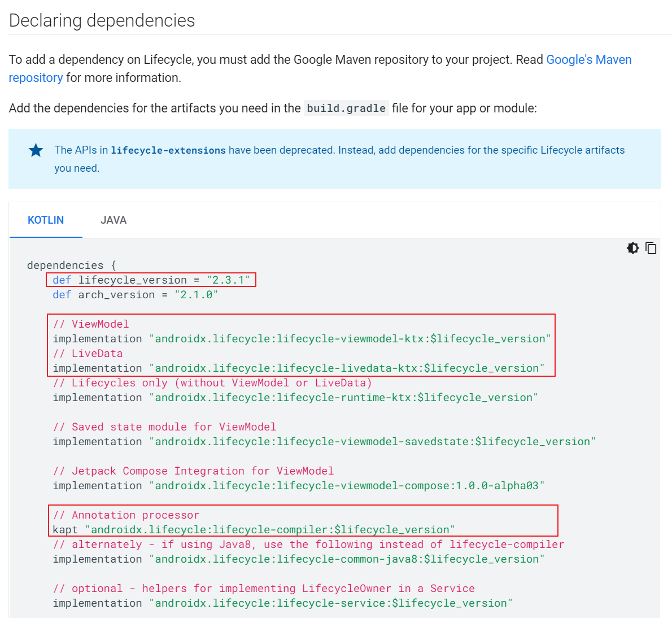Click the lifecycle-viewmodel-compose dependency line
This screenshot has height=618, width=672.
tap(298, 486)
